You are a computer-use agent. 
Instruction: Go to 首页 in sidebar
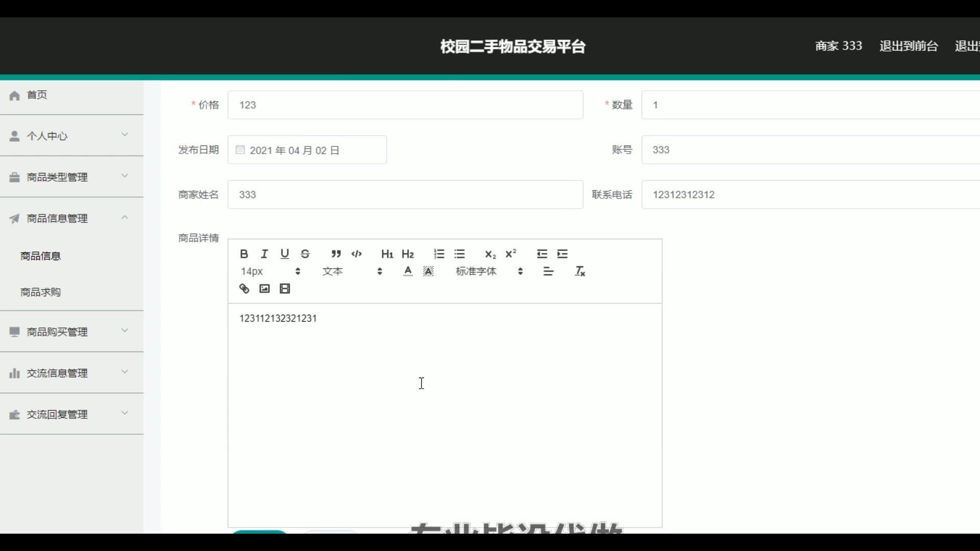pos(37,95)
